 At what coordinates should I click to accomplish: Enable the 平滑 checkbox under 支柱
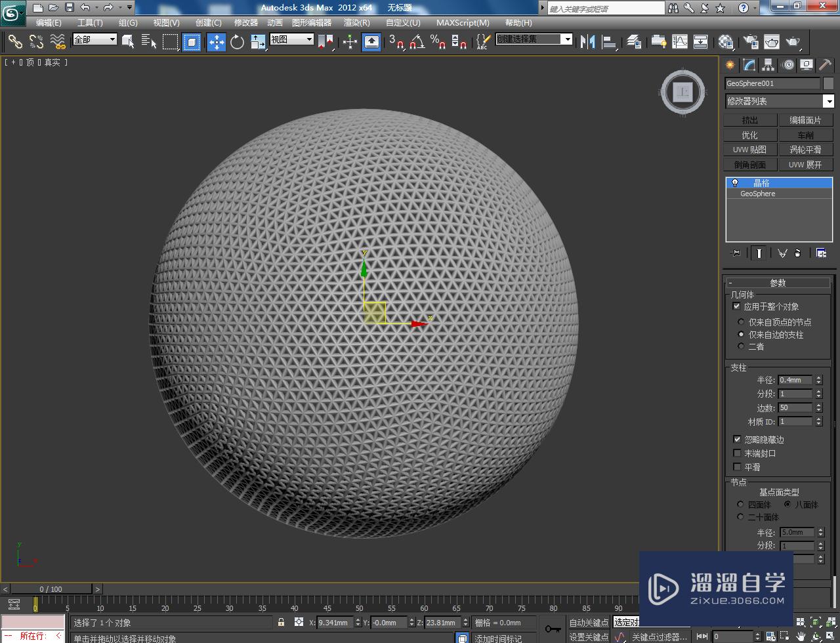coord(737,467)
